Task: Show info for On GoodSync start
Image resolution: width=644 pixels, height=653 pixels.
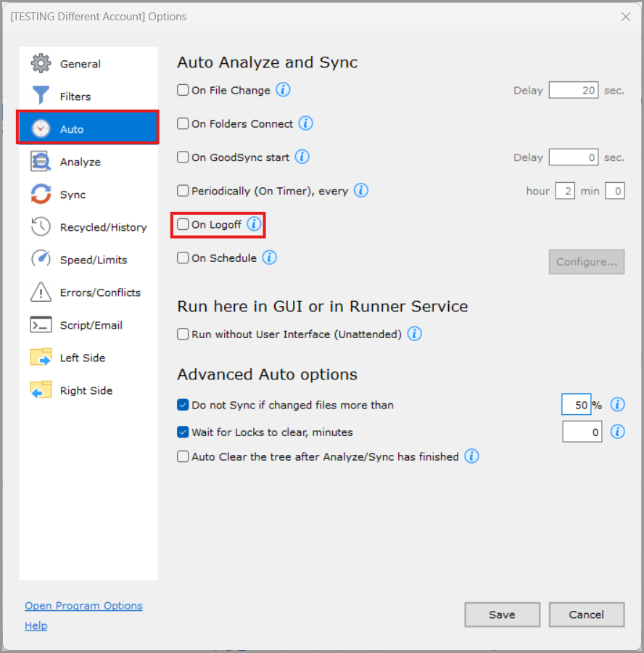Action: coord(302,157)
